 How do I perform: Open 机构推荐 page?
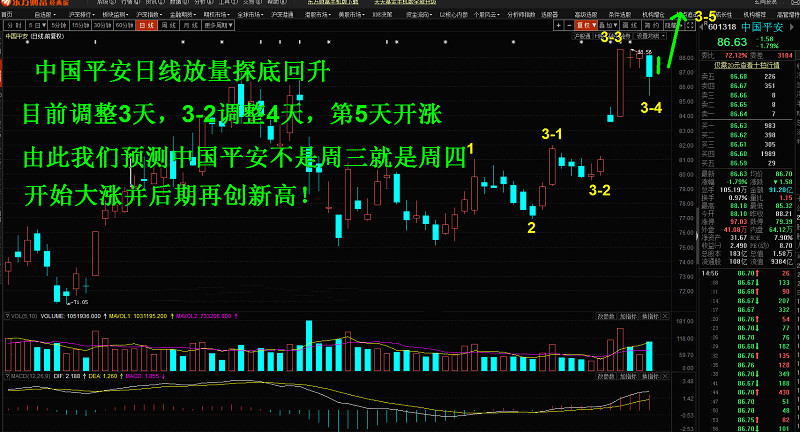click(x=755, y=14)
